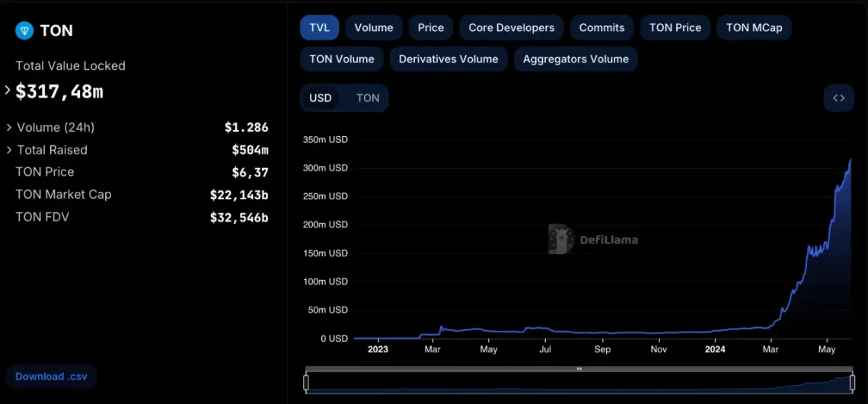Select TON FDV $32,546b value

[x=239, y=218]
